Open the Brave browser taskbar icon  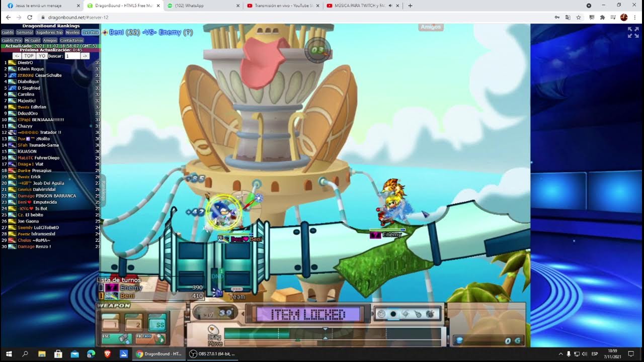[x=107, y=354]
